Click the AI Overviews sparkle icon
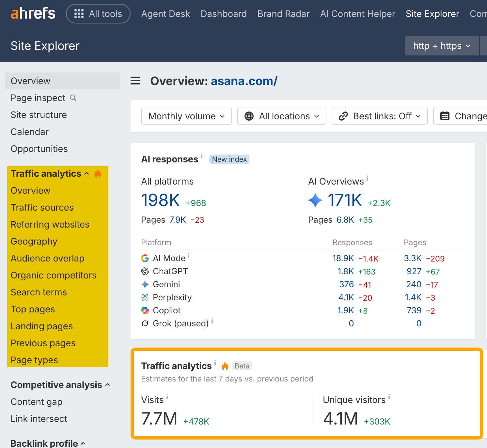Image resolution: width=487 pixels, height=448 pixels. click(x=315, y=200)
